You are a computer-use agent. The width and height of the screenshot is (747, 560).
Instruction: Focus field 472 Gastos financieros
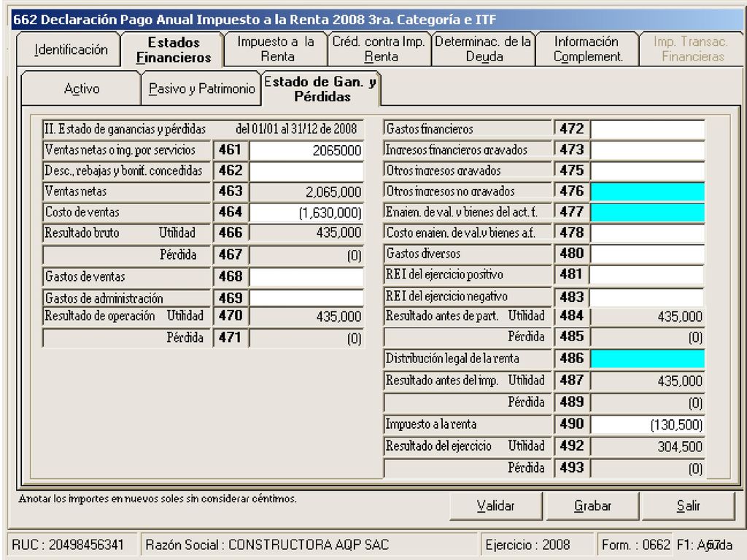pyautogui.click(x=648, y=130)
